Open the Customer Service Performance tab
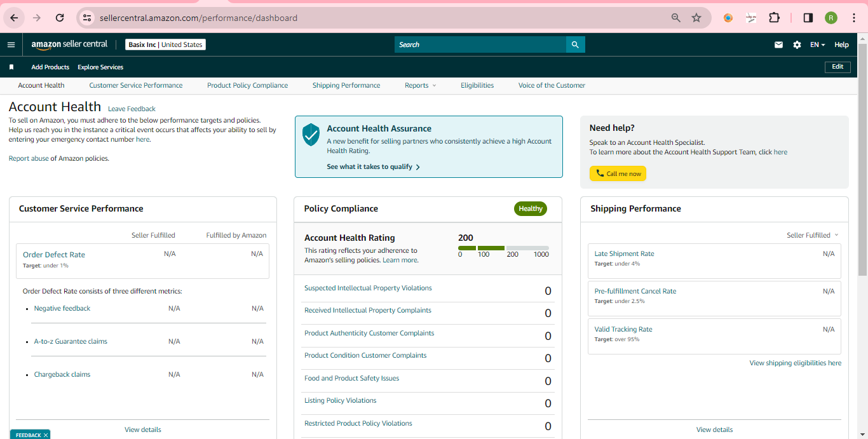 136,85
